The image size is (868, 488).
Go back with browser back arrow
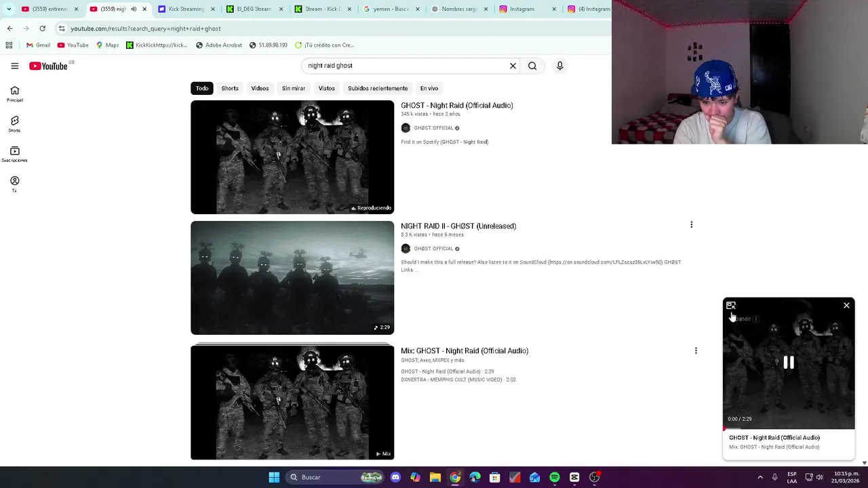coord(9,28)
